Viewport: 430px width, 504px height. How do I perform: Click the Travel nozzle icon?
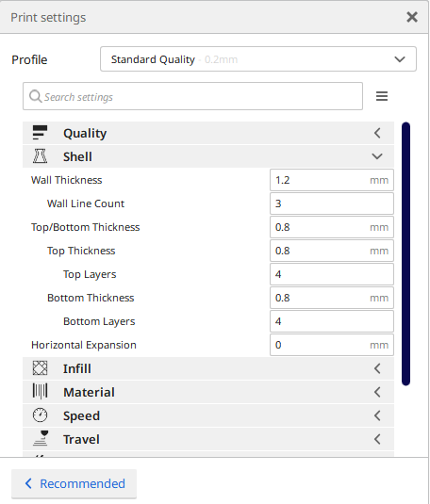click(x=41, y=438)
